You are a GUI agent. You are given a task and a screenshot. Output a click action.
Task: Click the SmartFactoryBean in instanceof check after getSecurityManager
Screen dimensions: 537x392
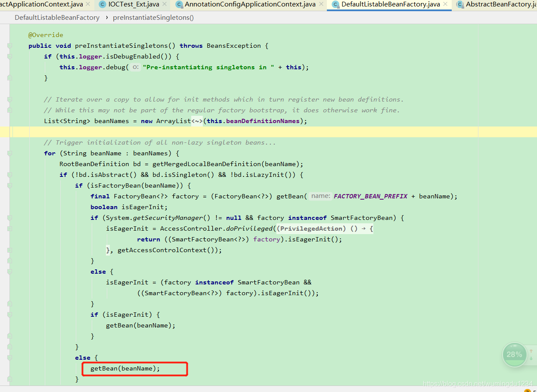click(362, 218)
